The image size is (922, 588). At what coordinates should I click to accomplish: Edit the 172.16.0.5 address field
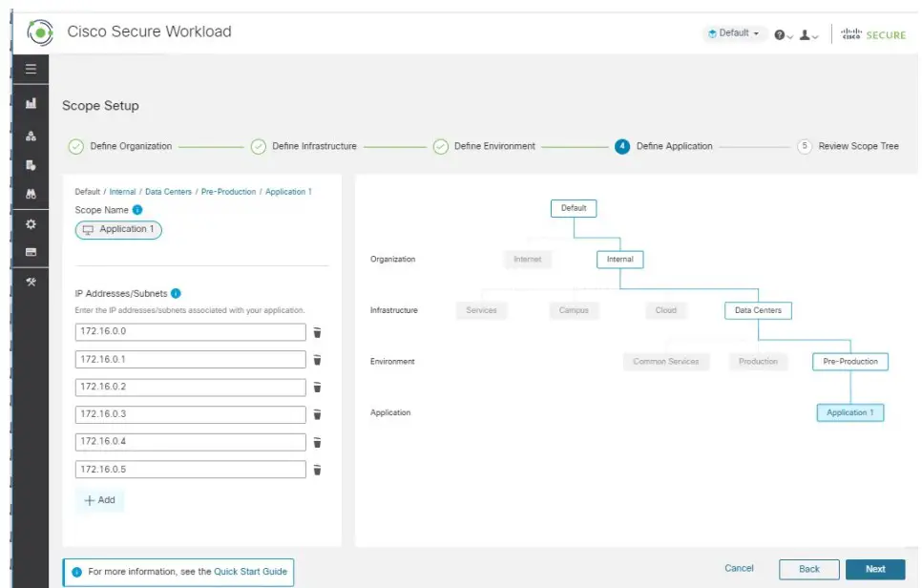coord(191,470)
